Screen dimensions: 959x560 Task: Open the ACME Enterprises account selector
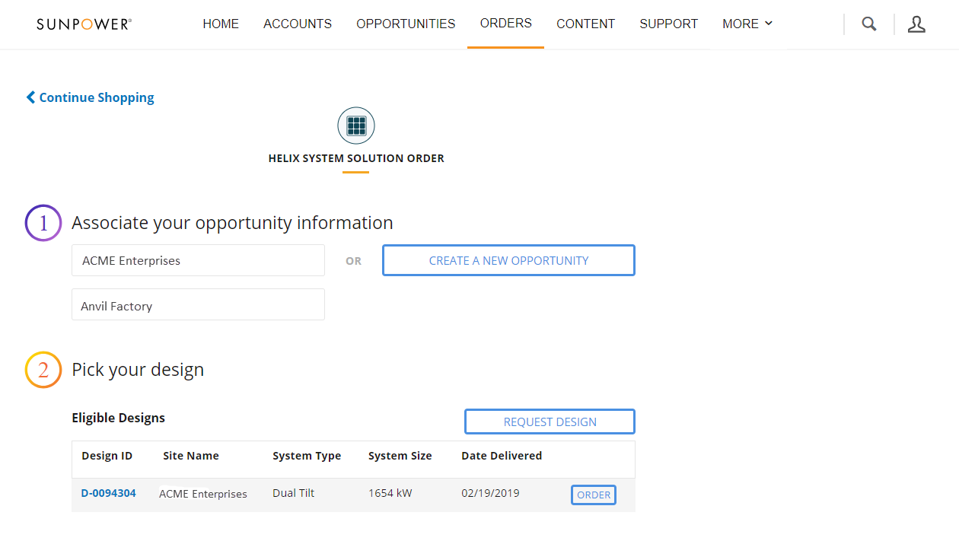198,260
